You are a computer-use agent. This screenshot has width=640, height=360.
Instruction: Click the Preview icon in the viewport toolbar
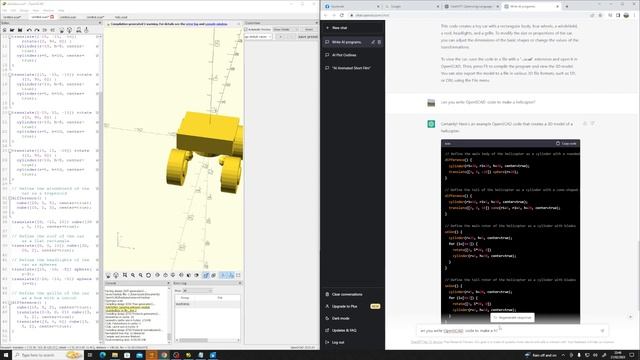[x=108, y=276]
